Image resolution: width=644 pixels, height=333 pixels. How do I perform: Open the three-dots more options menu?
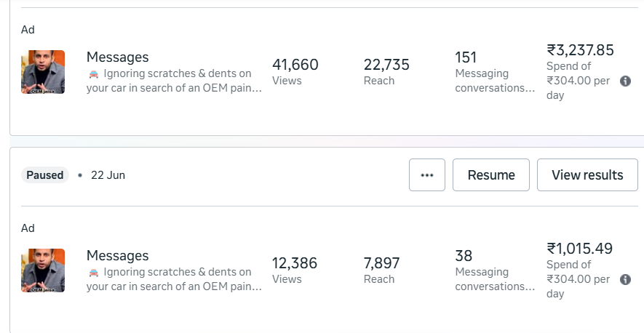[427, 175]
